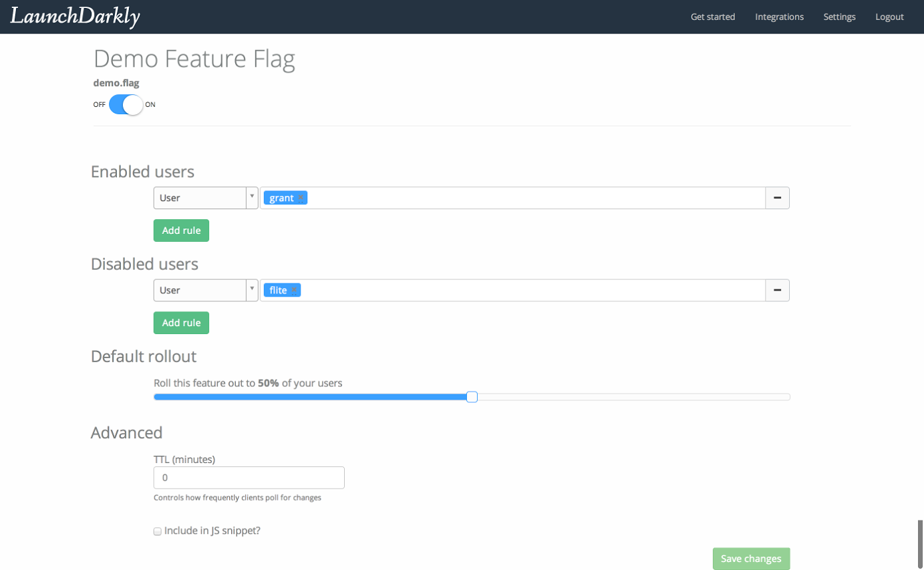The width and height of the screenshot is (924, 570).
Task: Click Add rule under Disabled users
Action: [x=181, y=323]
